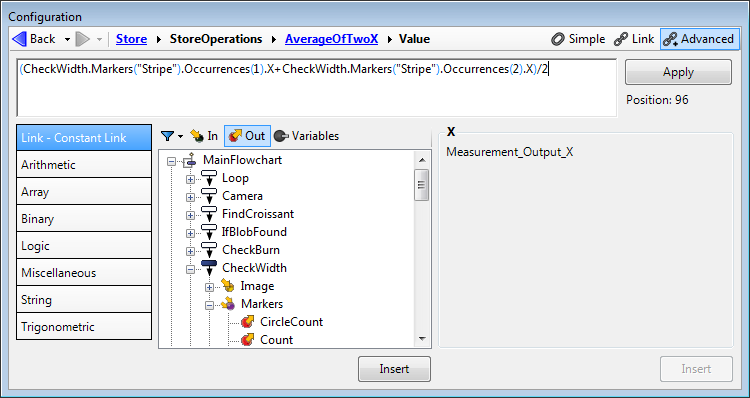Select the Binary category
Screen dimensions: 750x398
click(x=84, y=219)
